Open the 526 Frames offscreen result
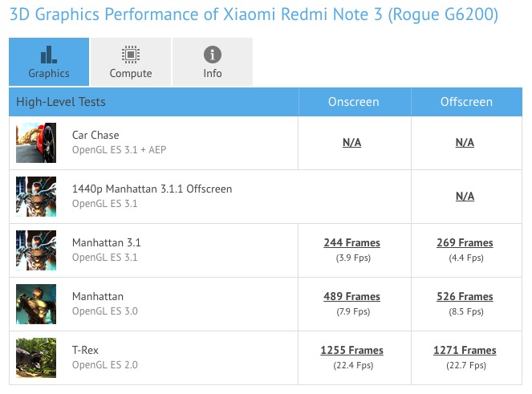This screenshot has height=394, width=532. pyautogui.click(x=465, y=297)
